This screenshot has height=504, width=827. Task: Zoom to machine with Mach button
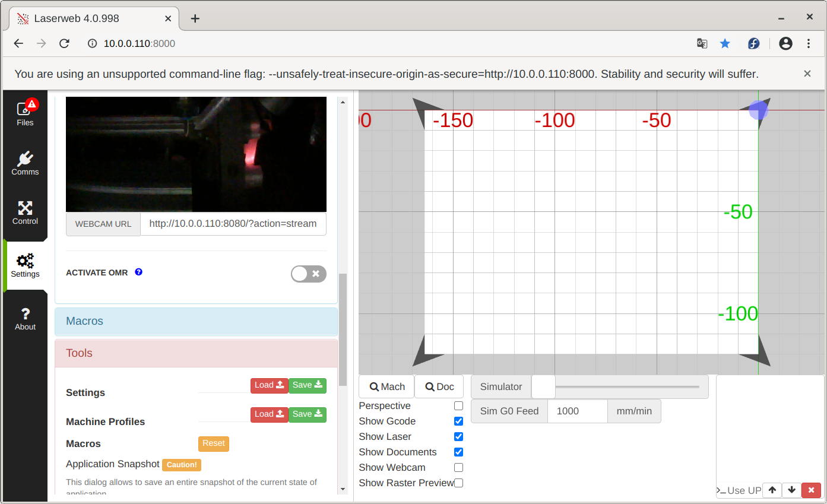pos(386,386)
